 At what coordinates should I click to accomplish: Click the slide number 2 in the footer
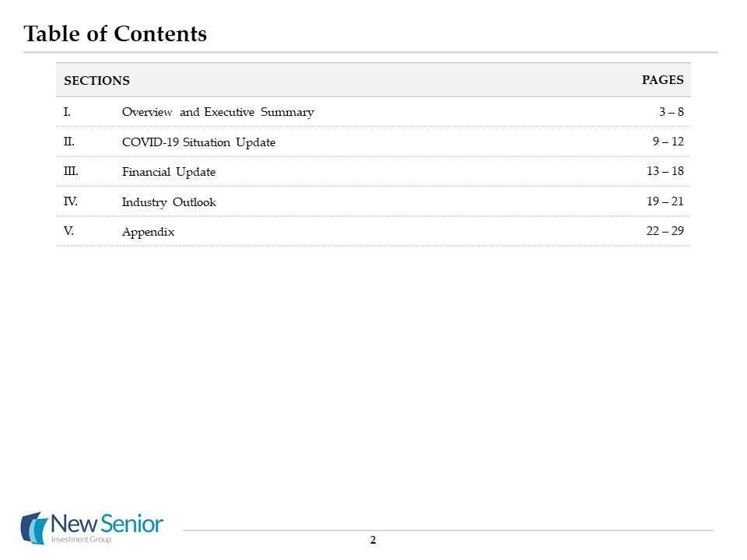[373, 540]
